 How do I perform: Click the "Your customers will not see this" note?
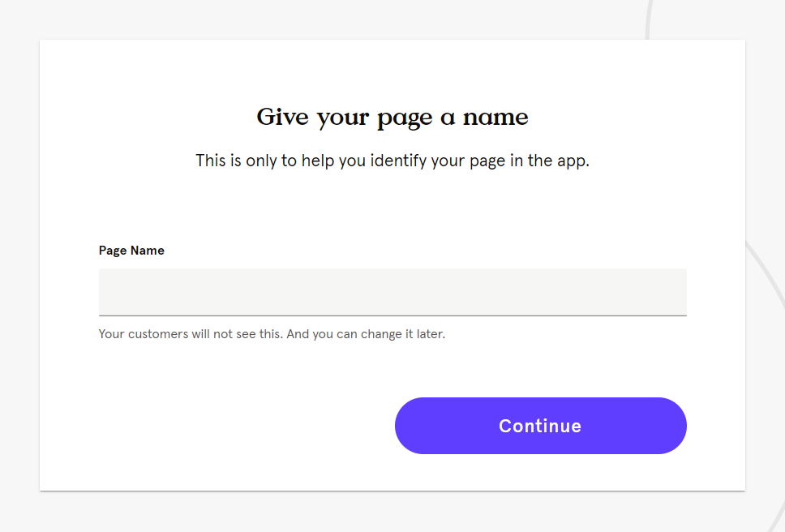click(191, 334)
